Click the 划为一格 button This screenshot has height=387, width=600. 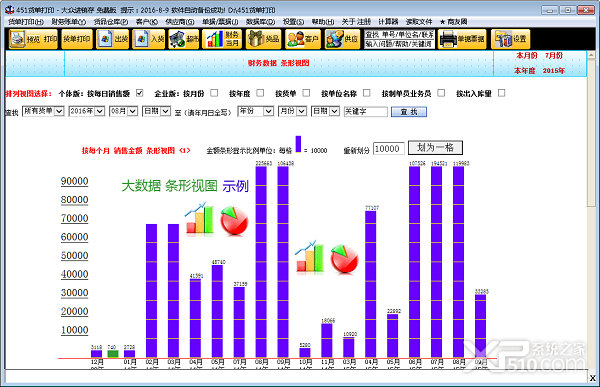point(435,148)
